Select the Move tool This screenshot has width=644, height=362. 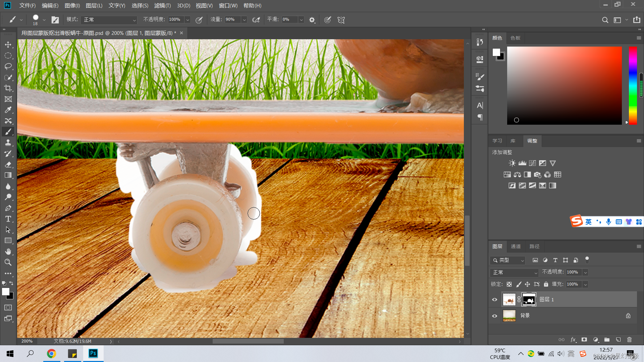click(x=8, y=45)
